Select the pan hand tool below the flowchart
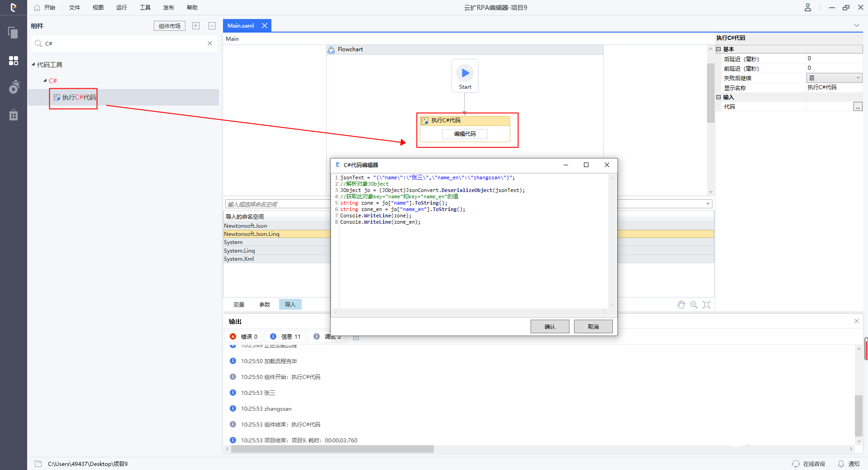Screen dimensions: 868x470 [x=681, y=304]
